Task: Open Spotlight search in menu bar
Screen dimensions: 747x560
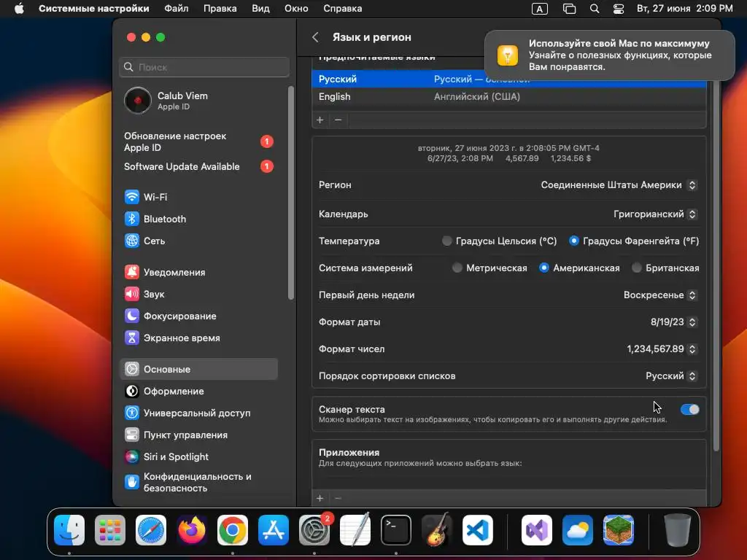Action: pyautogui.click(x=595, y=9)
